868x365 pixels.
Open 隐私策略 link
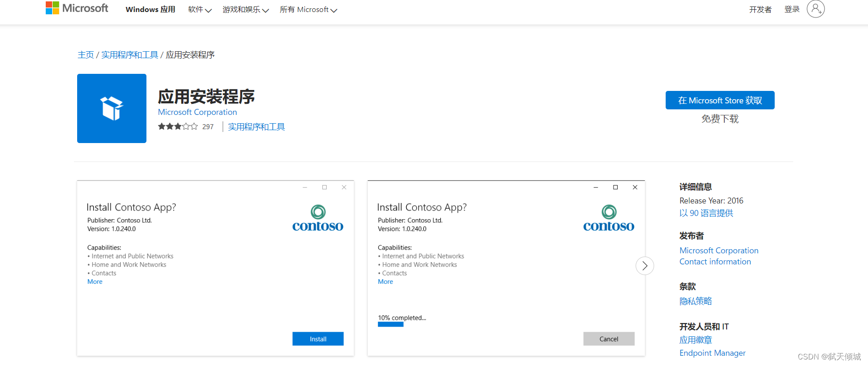coord(696,301)
